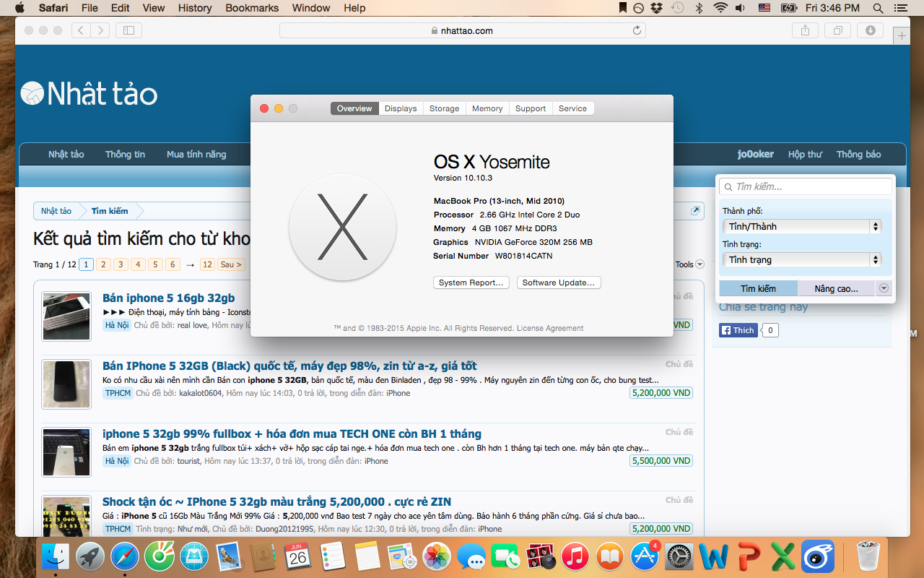Open System Preferences gear in Dock
The image size is (924, 578).
coord(679,556)
